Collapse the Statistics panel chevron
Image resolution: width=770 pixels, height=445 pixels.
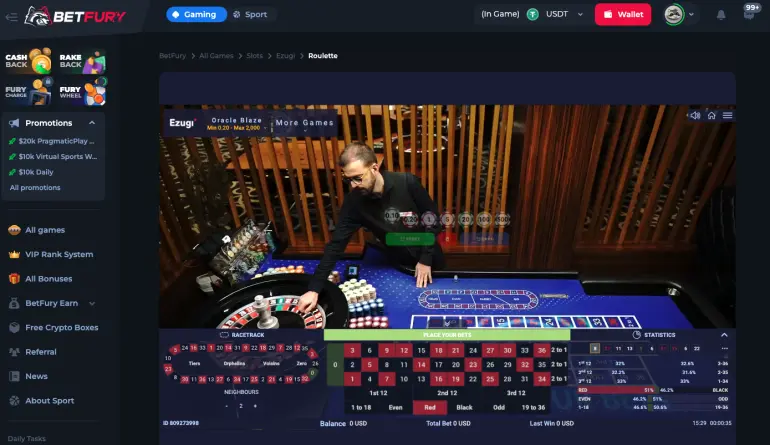[x=724, y=335]
